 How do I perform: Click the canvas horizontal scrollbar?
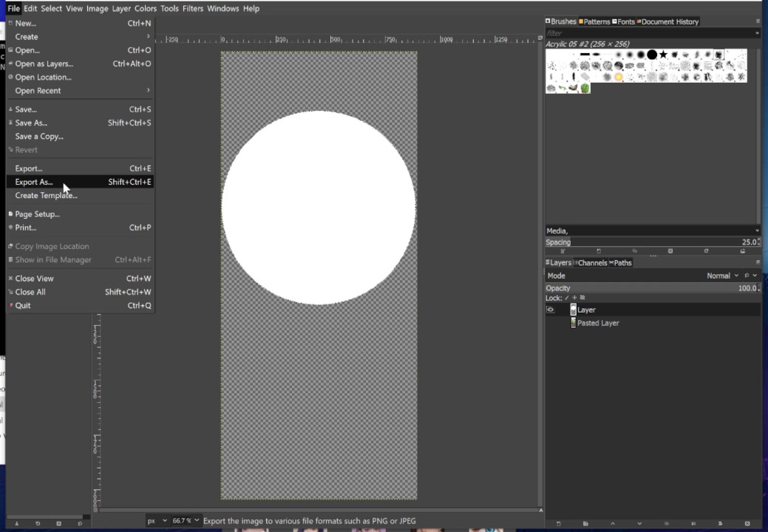point(319,511)
